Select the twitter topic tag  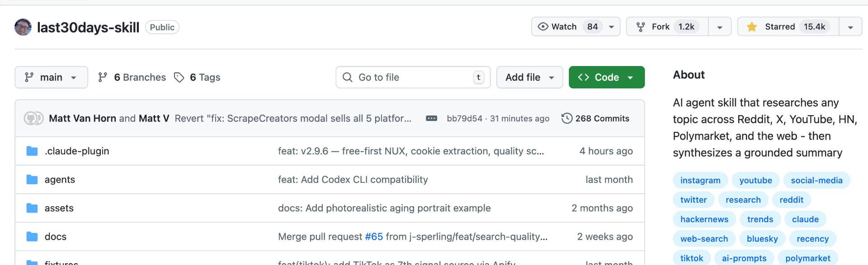(x=693, y=200)
